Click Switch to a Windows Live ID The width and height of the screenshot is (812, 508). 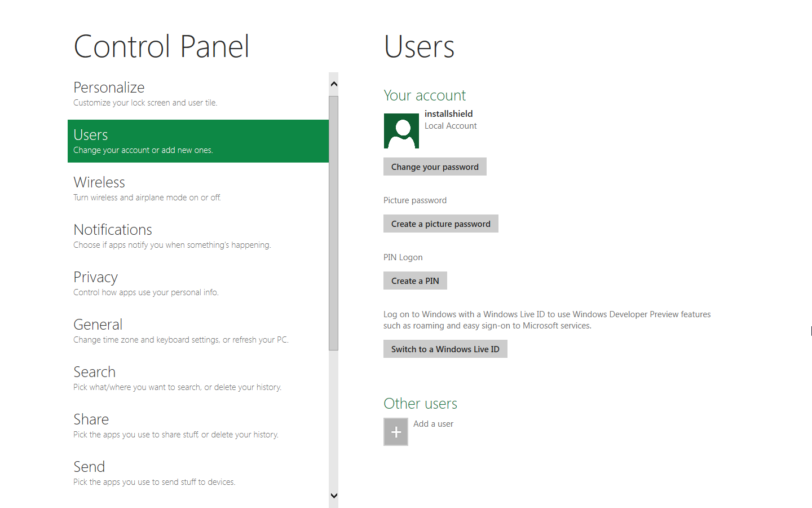click(x=445, y=349)
